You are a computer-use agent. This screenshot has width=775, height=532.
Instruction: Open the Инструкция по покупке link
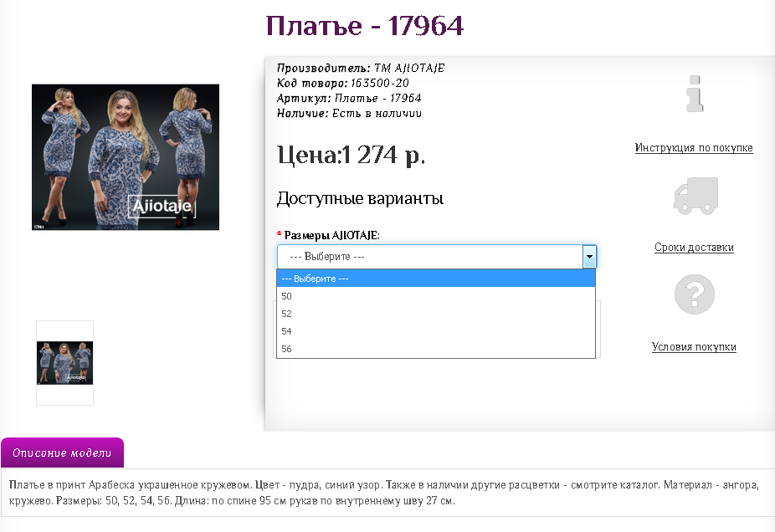pyautogui.click(x=694, y=148)
